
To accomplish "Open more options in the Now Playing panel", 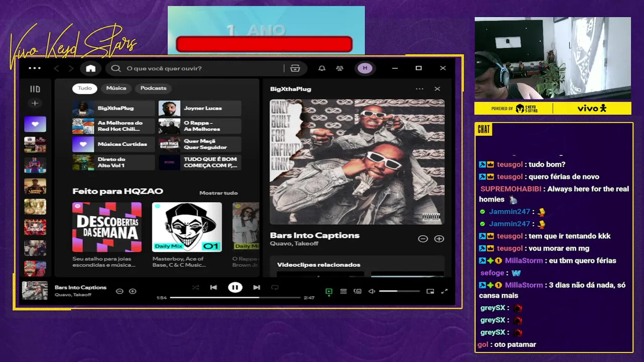I will 420,89.
